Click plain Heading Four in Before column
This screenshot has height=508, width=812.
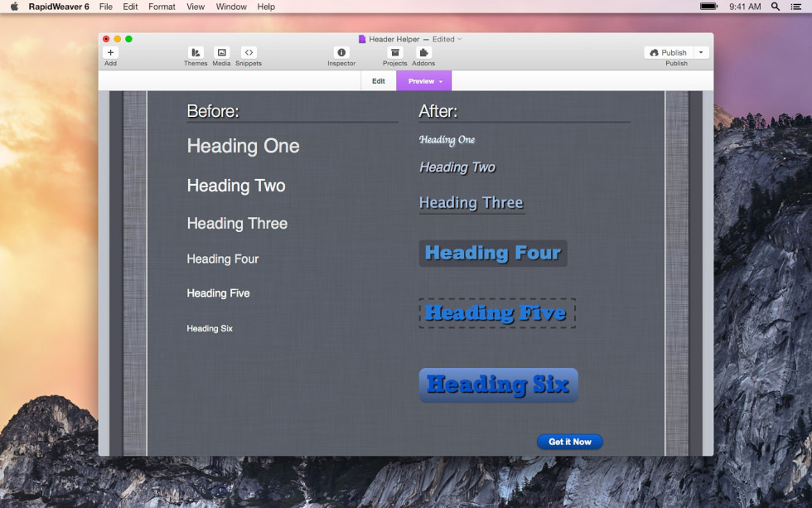click(x=223, y=259)
